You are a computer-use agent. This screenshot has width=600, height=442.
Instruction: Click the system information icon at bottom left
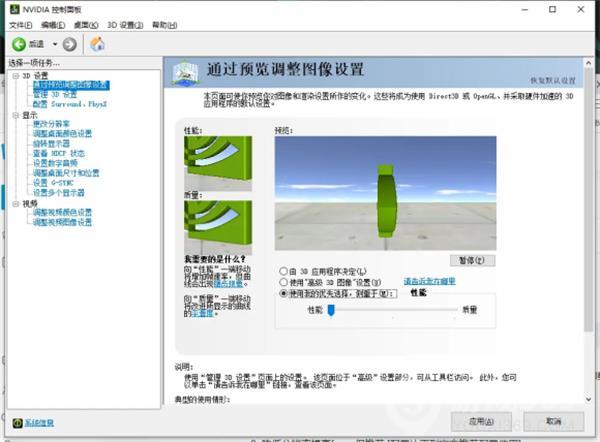tap(17, 422)
